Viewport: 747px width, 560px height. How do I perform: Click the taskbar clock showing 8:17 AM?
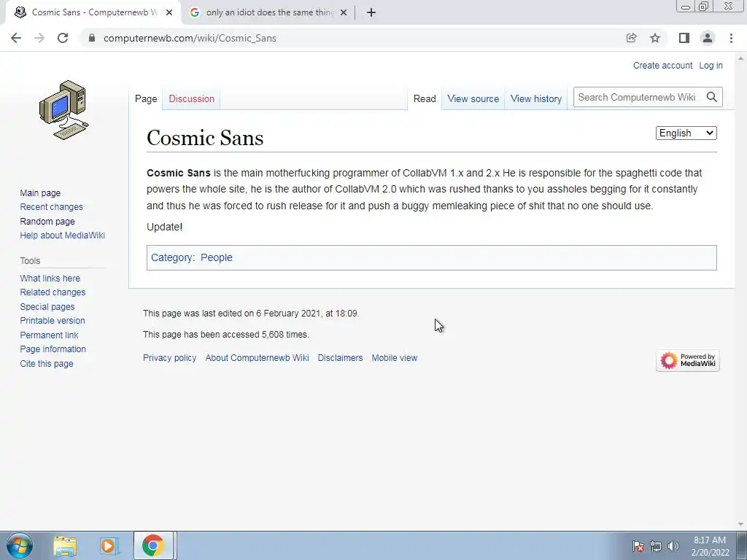pyautogui.click(x=710, y=546)
